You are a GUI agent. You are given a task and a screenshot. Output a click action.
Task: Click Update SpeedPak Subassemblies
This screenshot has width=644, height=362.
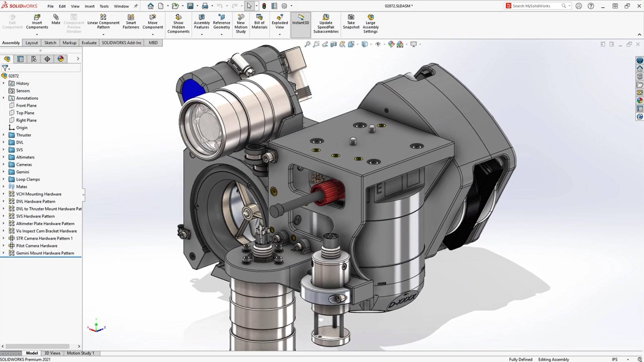pos(325,23)
